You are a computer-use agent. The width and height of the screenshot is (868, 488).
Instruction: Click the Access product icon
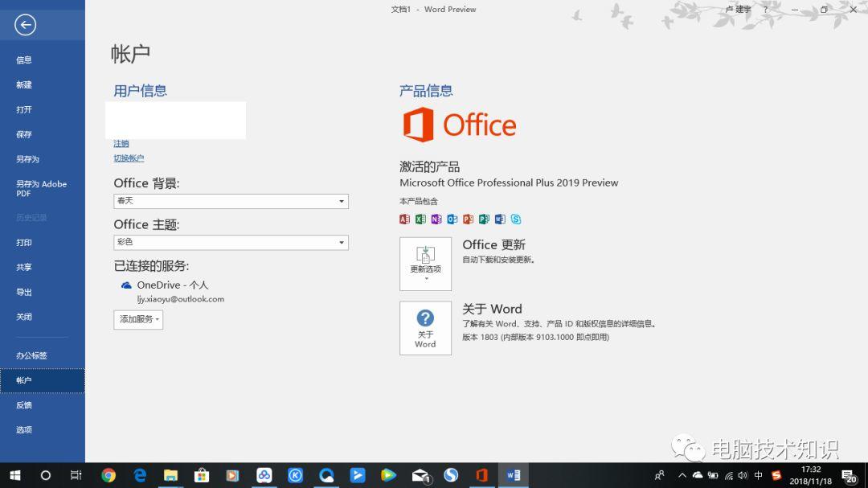tap(404, 219)
